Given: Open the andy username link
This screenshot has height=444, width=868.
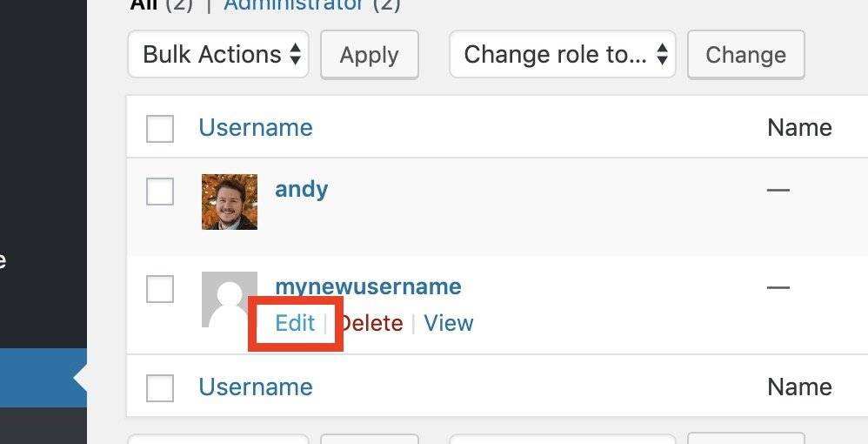Looking at the screenshot, I should point(301,189).
